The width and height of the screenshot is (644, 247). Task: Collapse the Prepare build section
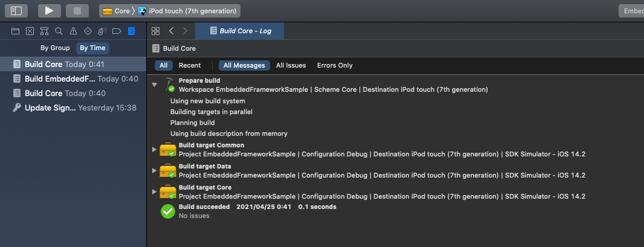155,85
